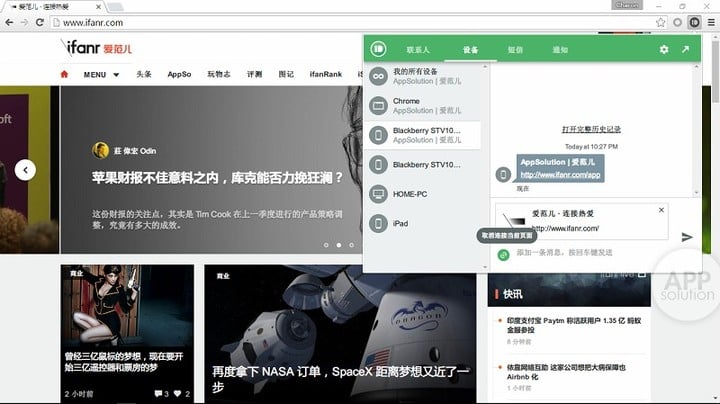
Task: Pop out the Pushbullet panel into a window
Action: 686,49
